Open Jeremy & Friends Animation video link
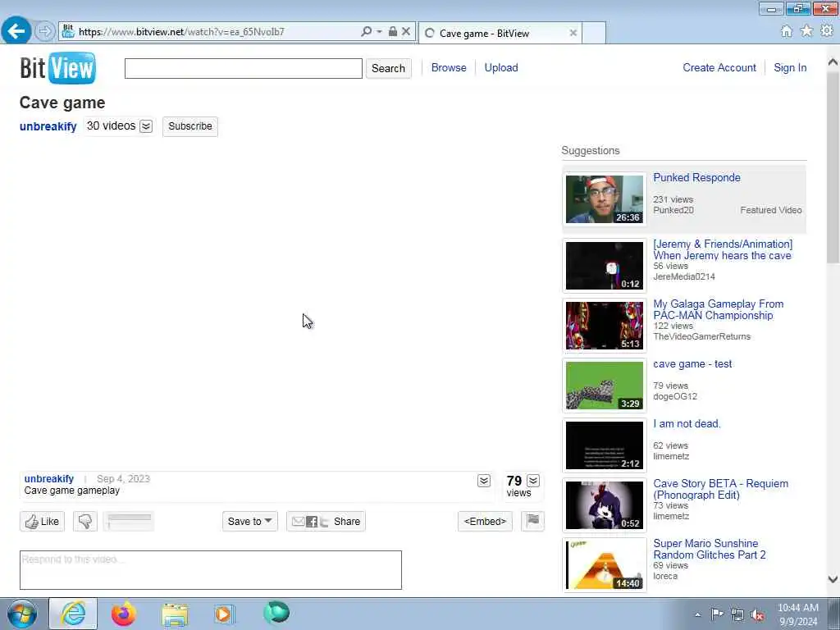 click(x=723, y=249)
